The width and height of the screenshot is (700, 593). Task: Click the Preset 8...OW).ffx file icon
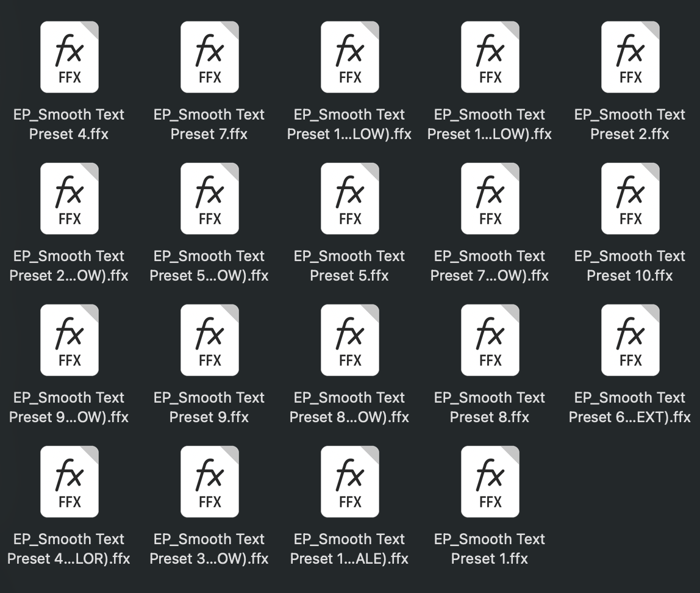tap(350, 340)
